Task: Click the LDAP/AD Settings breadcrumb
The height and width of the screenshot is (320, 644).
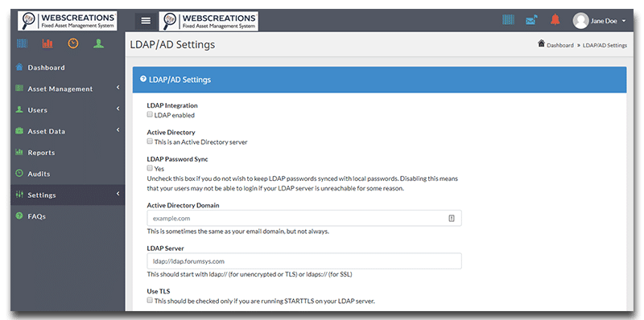Action: 605,45
